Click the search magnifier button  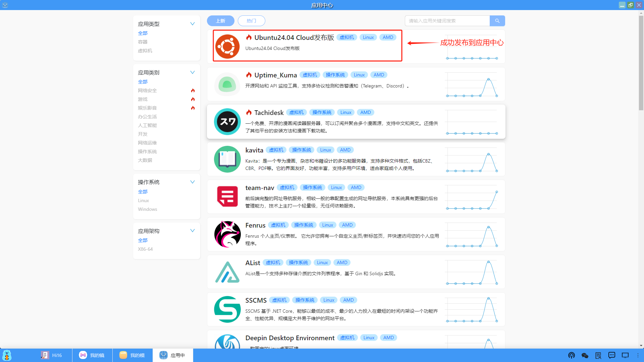(497, 21)
